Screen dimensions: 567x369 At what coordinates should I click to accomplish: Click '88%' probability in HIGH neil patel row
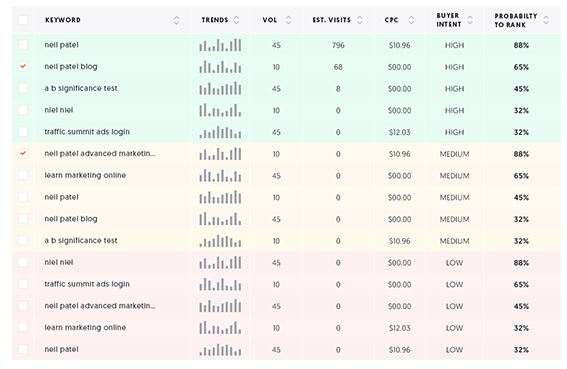(521, 45)
